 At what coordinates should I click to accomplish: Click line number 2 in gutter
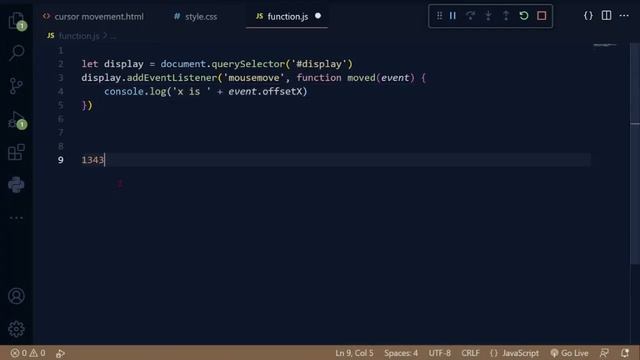[x=60, y=64]
